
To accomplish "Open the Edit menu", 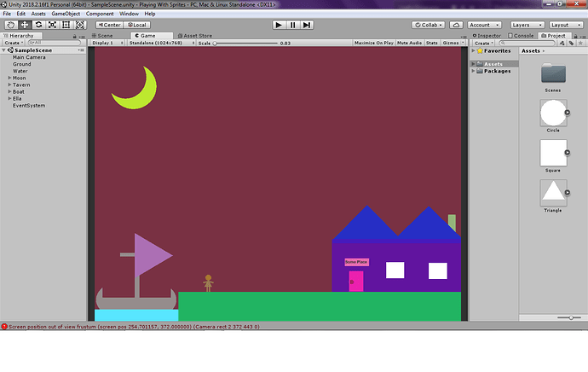I will click(x=21, y=14).
